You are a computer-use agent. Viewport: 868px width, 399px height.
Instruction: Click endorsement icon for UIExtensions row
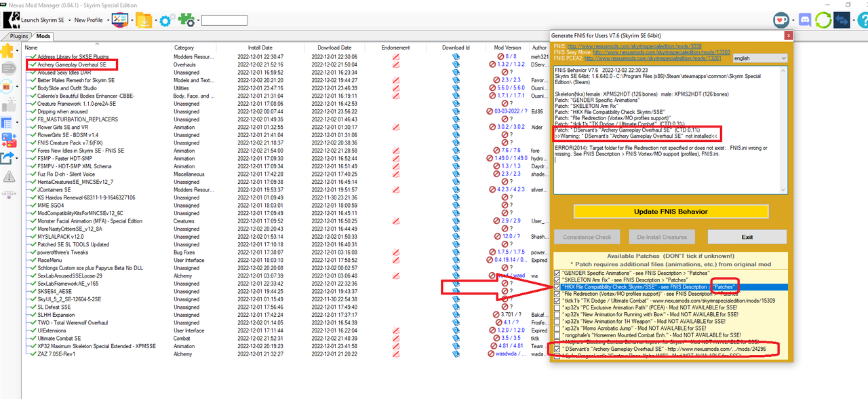pos(395,330)
